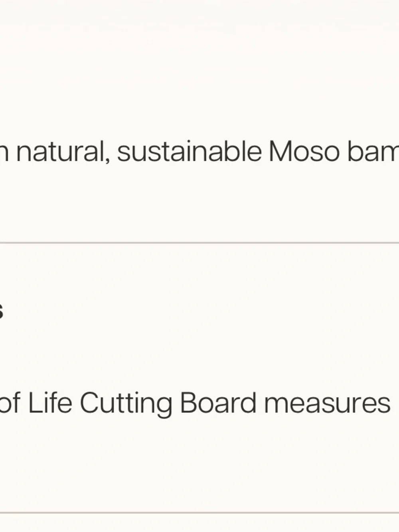Click the bottom divider line under the measures text

click(x=199, y=512)
